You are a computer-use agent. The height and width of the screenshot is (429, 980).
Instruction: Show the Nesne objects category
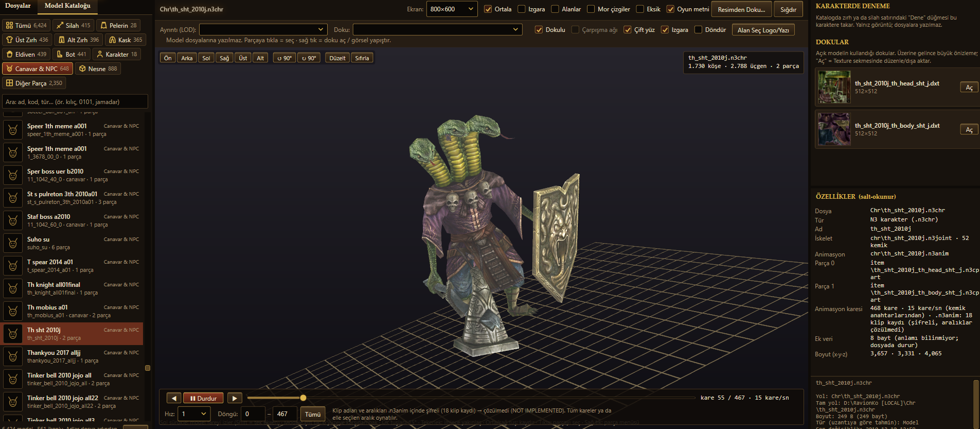point(98,68)
